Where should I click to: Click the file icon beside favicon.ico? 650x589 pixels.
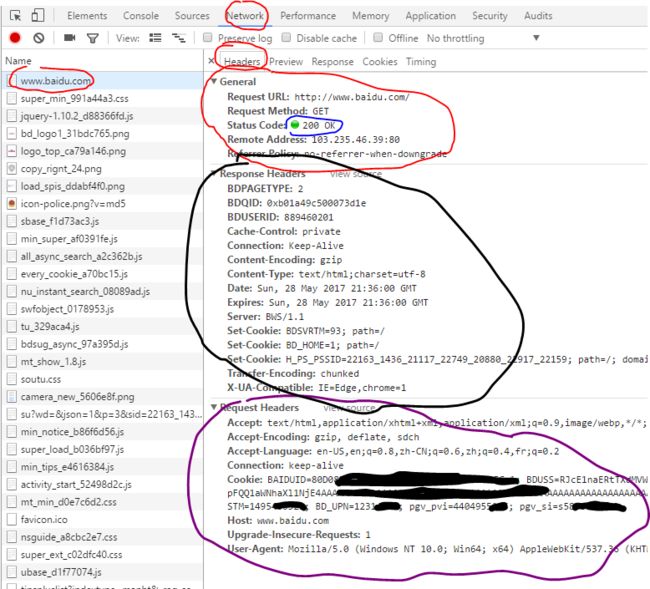click(12, 519)
